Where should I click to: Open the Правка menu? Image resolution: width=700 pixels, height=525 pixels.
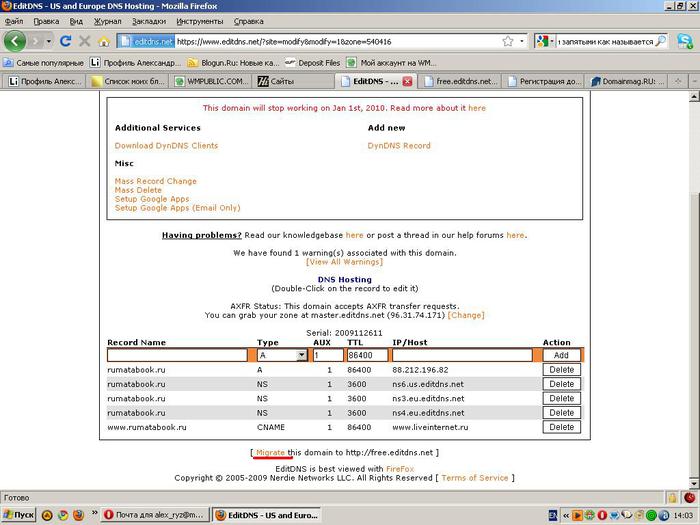coord(46,21)
